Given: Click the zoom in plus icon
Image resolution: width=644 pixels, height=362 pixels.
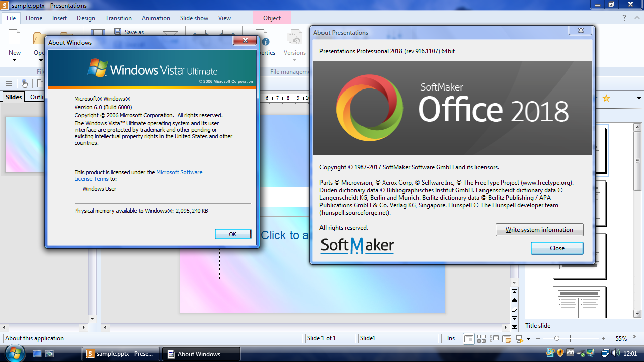Looking at the screenshot, I should pos(603,339).
